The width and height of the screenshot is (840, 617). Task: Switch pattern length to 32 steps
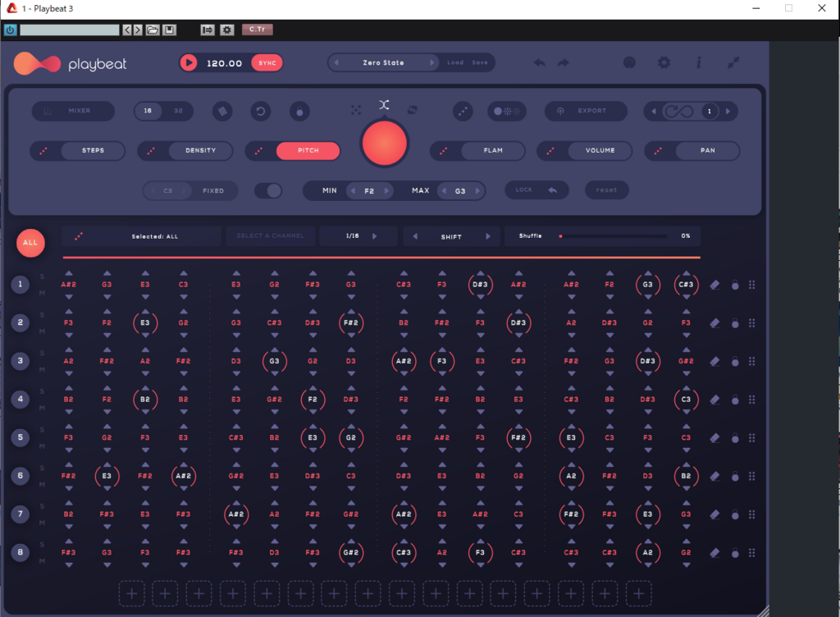[178, 111]
